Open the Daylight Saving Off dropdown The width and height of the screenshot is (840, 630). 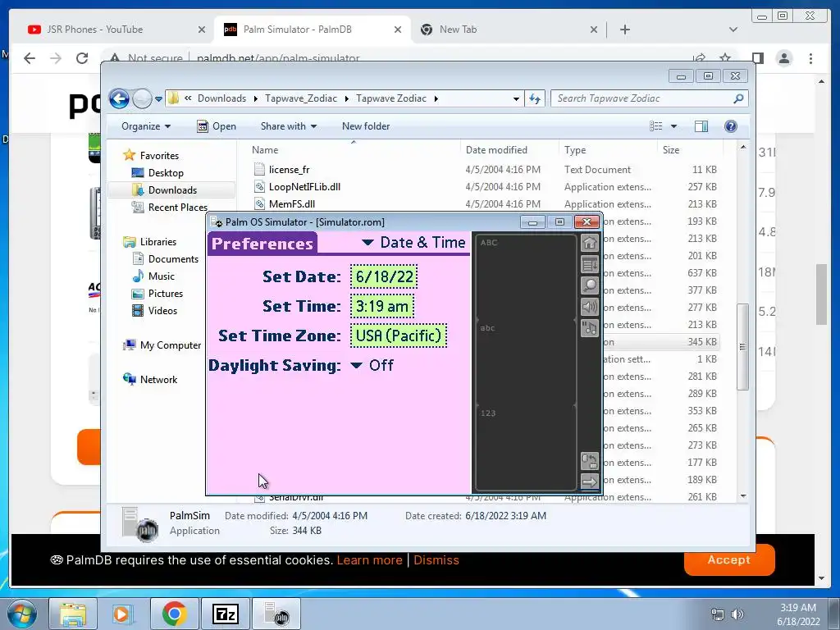[372, 365]
